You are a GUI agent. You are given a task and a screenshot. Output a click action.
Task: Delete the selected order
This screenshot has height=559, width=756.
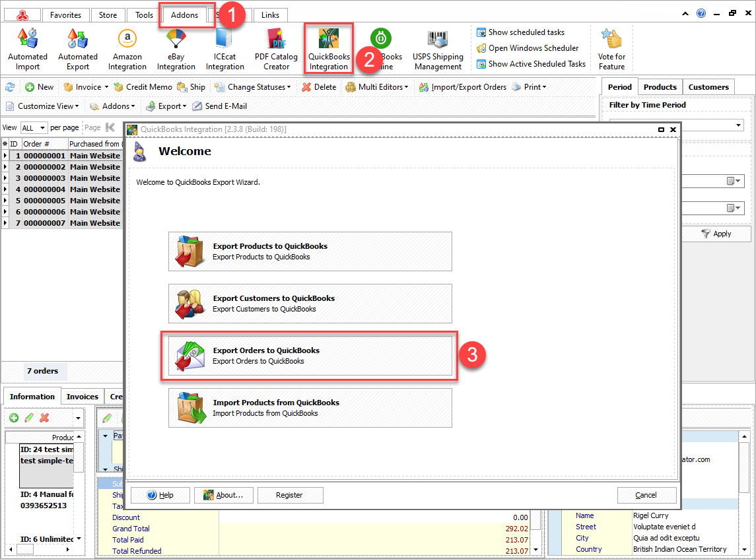click(319, 87)
